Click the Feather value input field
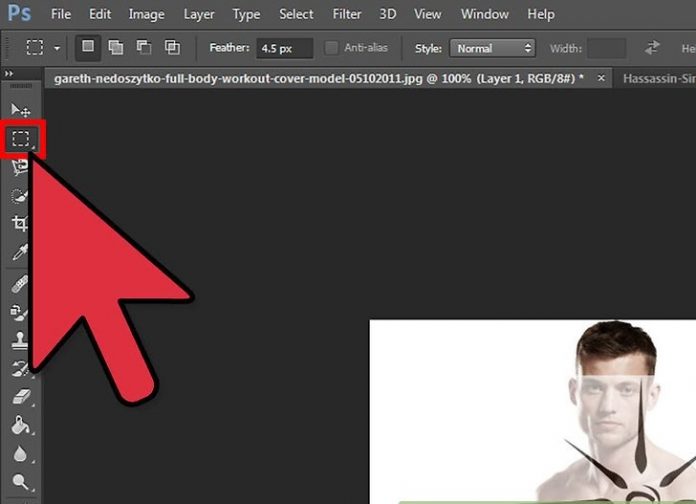The width and height of the screenshot is (696, 504). click(283, 48)
